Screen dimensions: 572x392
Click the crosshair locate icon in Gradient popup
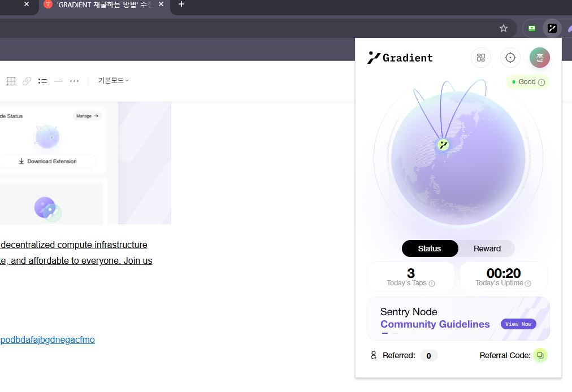tap(510, 58)
